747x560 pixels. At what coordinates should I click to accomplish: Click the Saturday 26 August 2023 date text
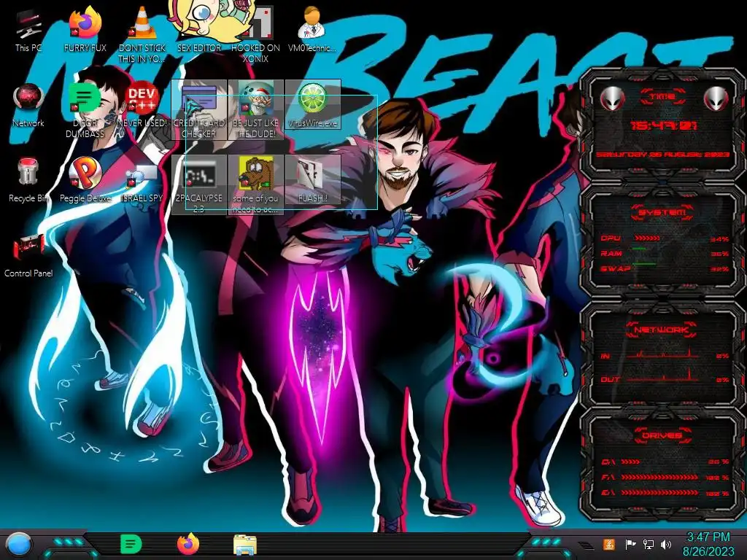click(662, 155)
